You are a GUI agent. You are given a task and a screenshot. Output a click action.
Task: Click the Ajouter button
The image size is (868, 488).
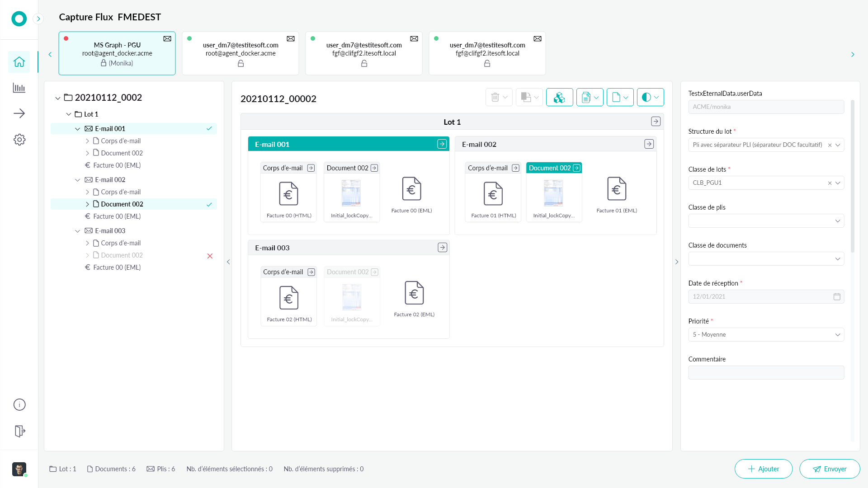pyautogui.click(x=763, y=469)
